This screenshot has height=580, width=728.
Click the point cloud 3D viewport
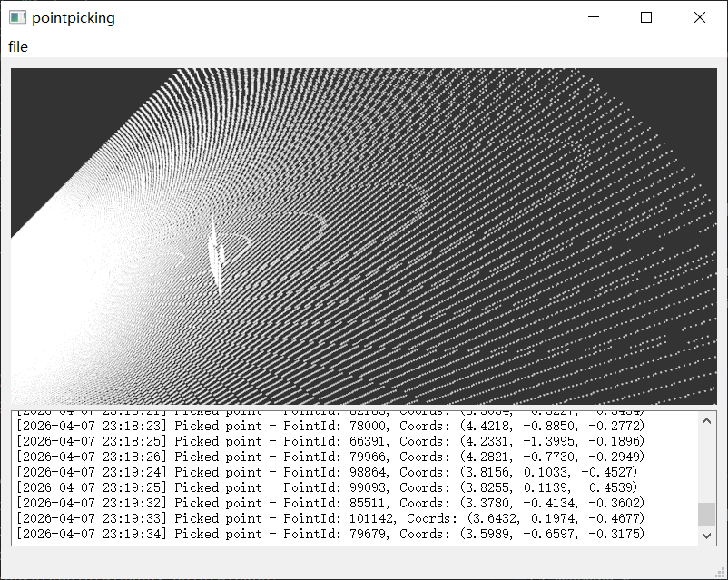pyautogui.click(x=363, y=236)
